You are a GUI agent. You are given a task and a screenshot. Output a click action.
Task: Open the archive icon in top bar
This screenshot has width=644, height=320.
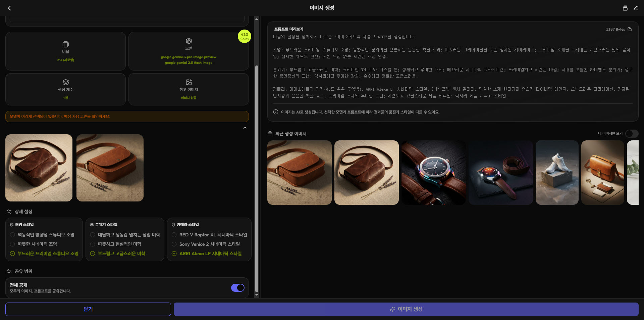click(625, 8)
